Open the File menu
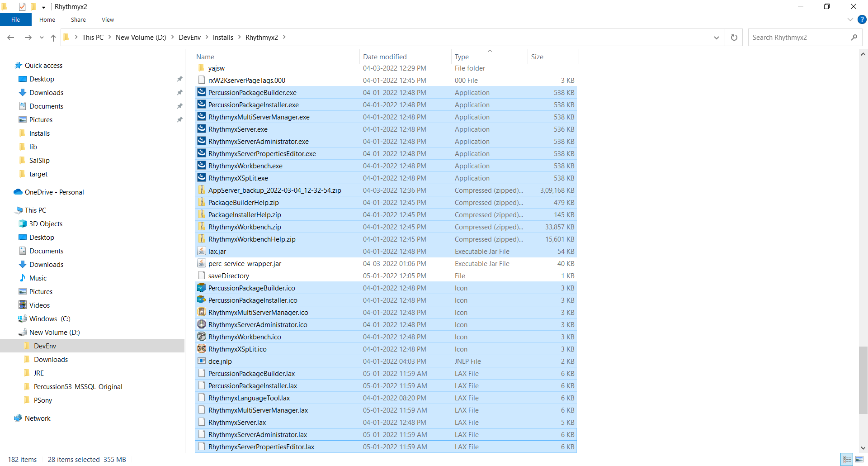 click(x=15, y=19)
